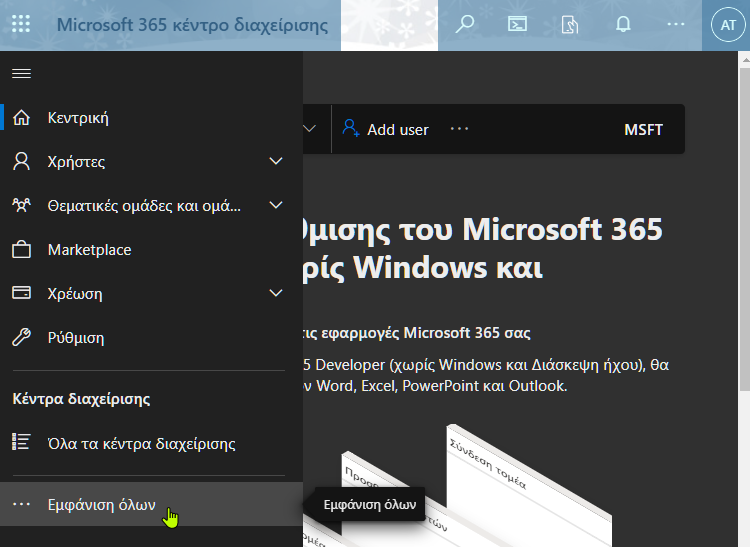Click the Κέντρα διαχείρισης section heading
This screenshot has height=547, width=750.
tap(81, 399)
